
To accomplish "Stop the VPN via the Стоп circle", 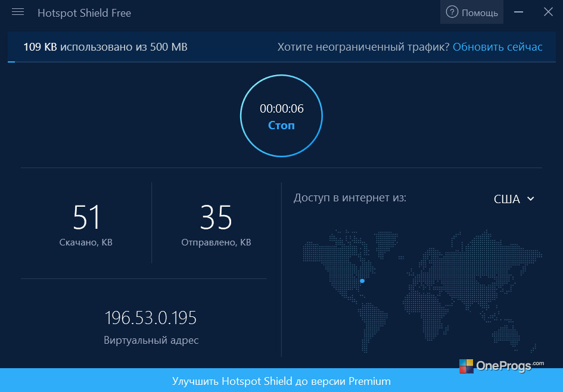I will click(281, 116).
